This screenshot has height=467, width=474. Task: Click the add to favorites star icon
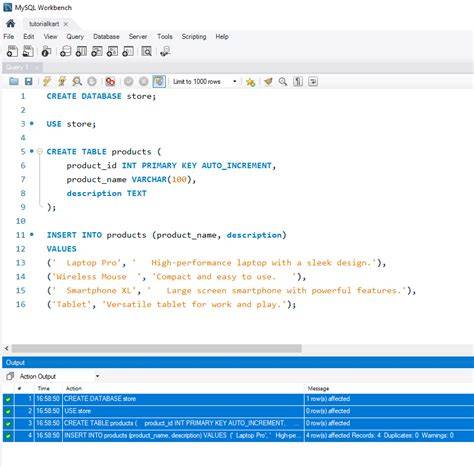coord(250,82)
